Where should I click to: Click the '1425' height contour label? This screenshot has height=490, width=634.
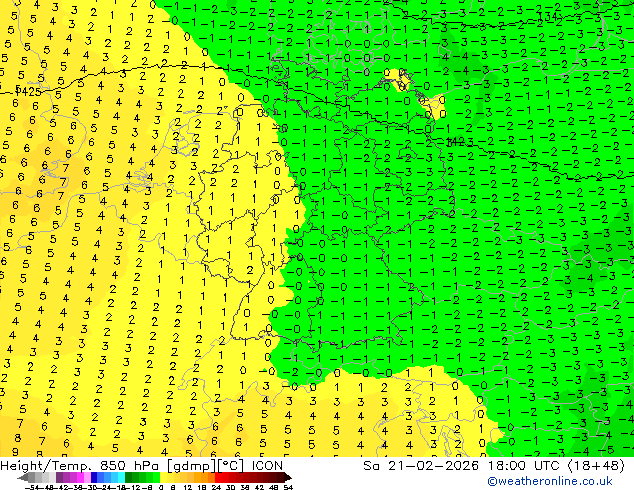tap(29, 91)
